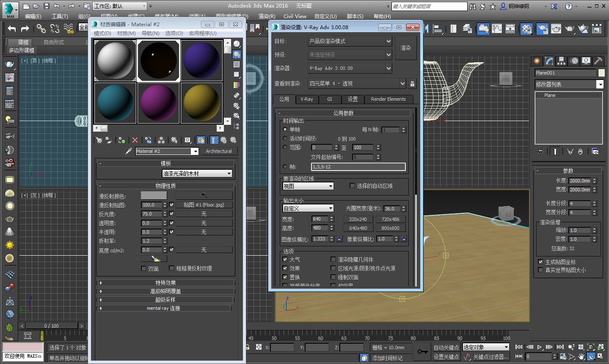
Task: Toggle 大气 atmosphere checkbox
Action: [285, 259]
